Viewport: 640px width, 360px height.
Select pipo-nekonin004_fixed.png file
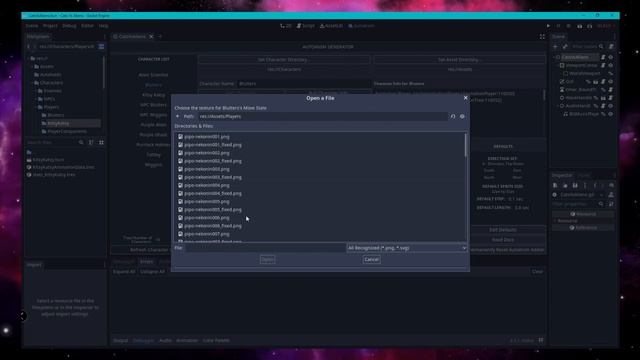[x=213, y=193]
